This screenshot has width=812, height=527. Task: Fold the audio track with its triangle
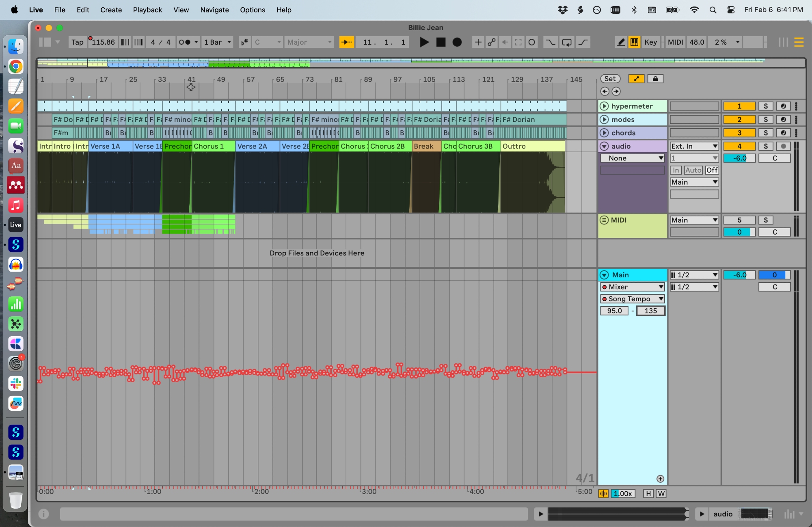pyautogui.click(x=605, y=146)
